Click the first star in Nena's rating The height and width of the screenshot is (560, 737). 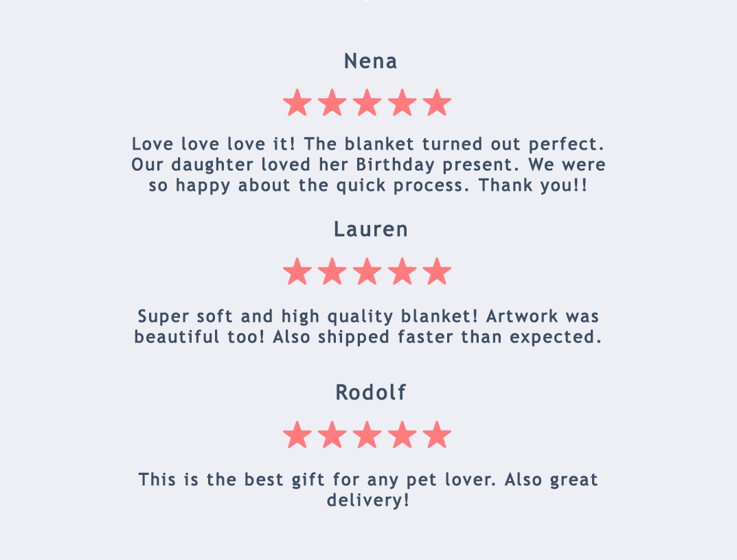point(297,104)
